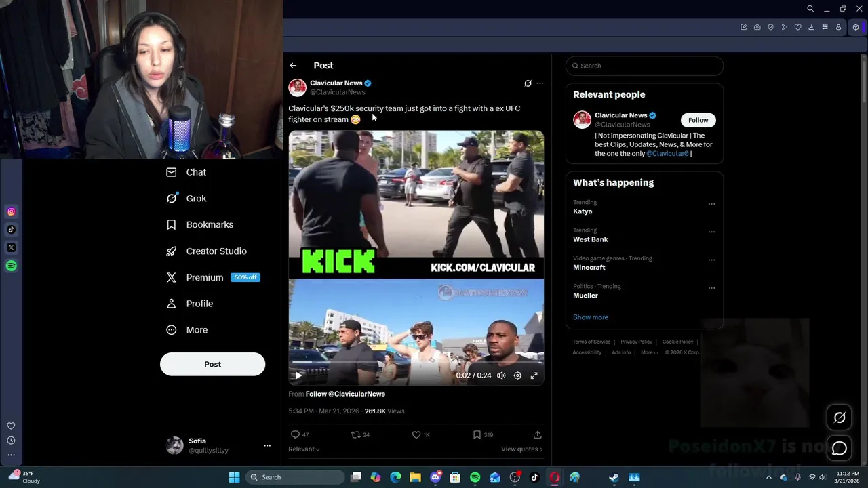Open Opera shield privacy icon

(x=770, y=27)
